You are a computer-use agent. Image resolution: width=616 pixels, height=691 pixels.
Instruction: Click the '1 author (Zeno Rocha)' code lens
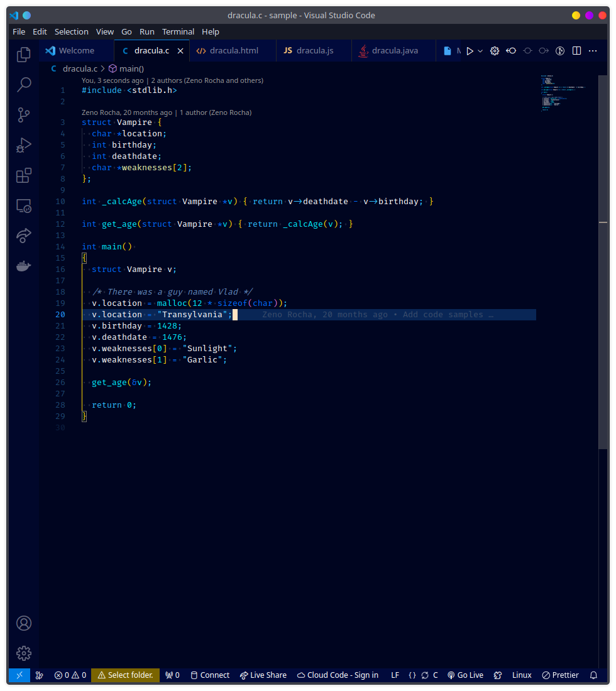click(x=216, y=113)
